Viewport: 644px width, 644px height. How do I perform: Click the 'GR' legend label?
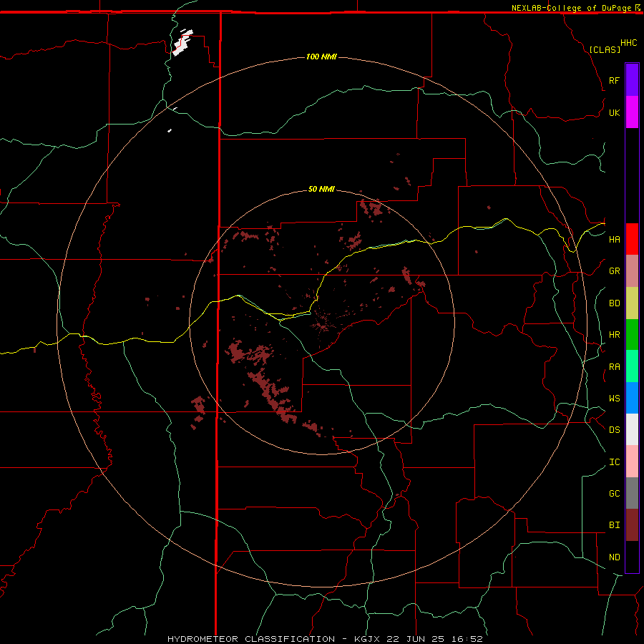point(614,271)
